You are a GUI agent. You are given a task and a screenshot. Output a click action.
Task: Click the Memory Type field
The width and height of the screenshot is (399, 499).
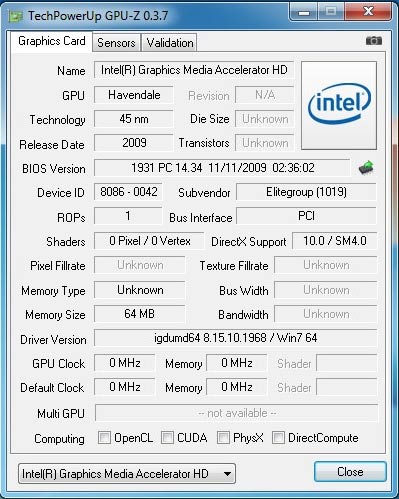click(140, 290)
